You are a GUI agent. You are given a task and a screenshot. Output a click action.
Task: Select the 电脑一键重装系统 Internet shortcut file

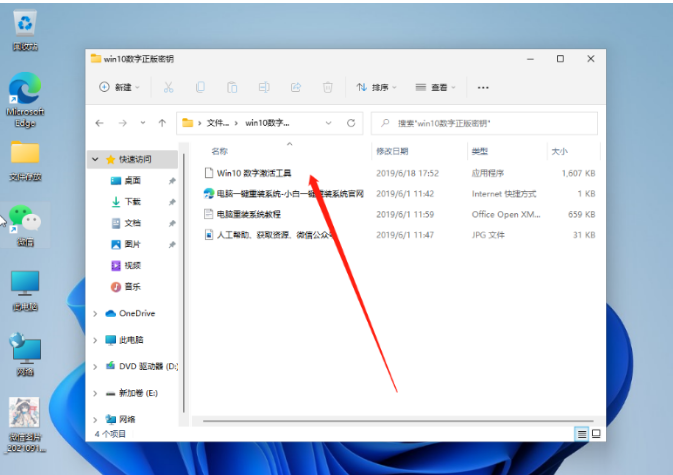click(284, 194)
